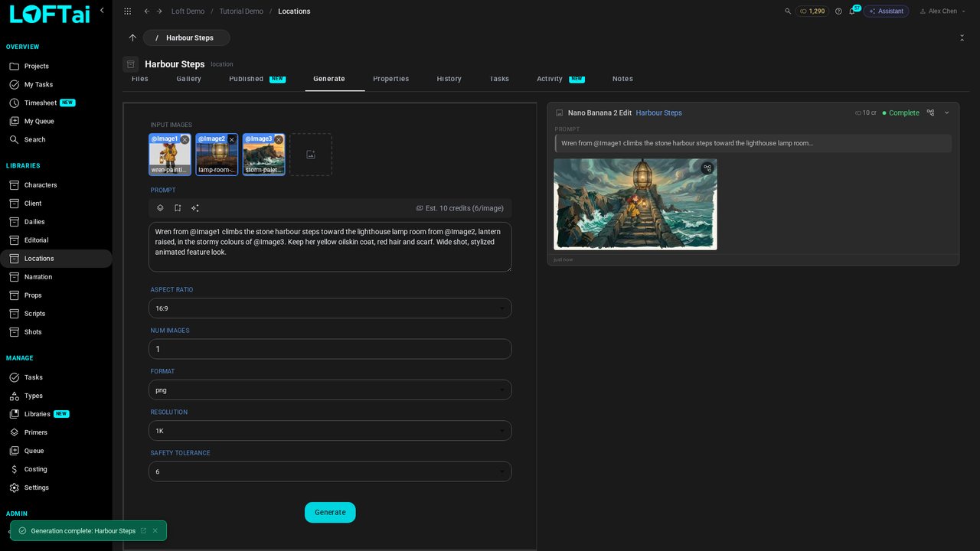Click the sparkle enhance icon in the prompt toolbar

[x=195, y=208]
